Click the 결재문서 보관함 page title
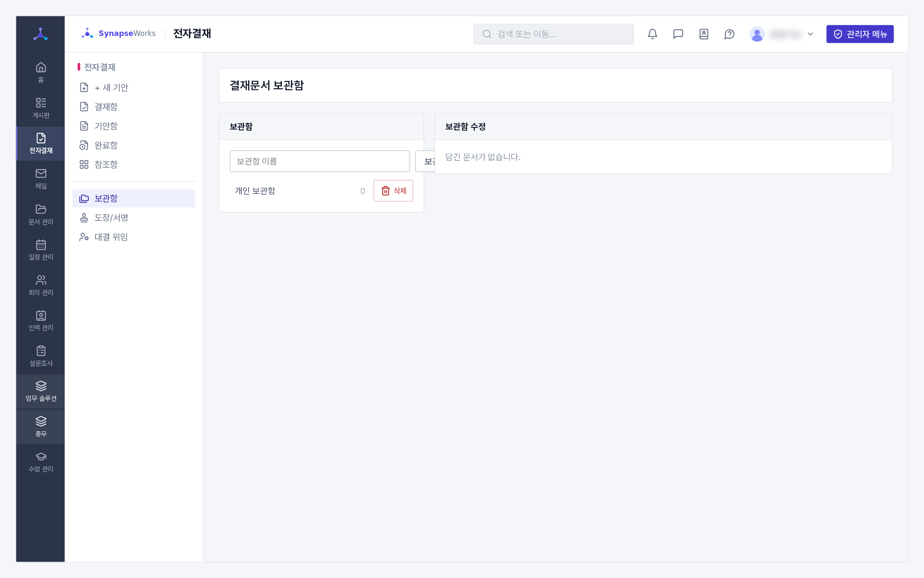924x578 pixels. point(267,85)
